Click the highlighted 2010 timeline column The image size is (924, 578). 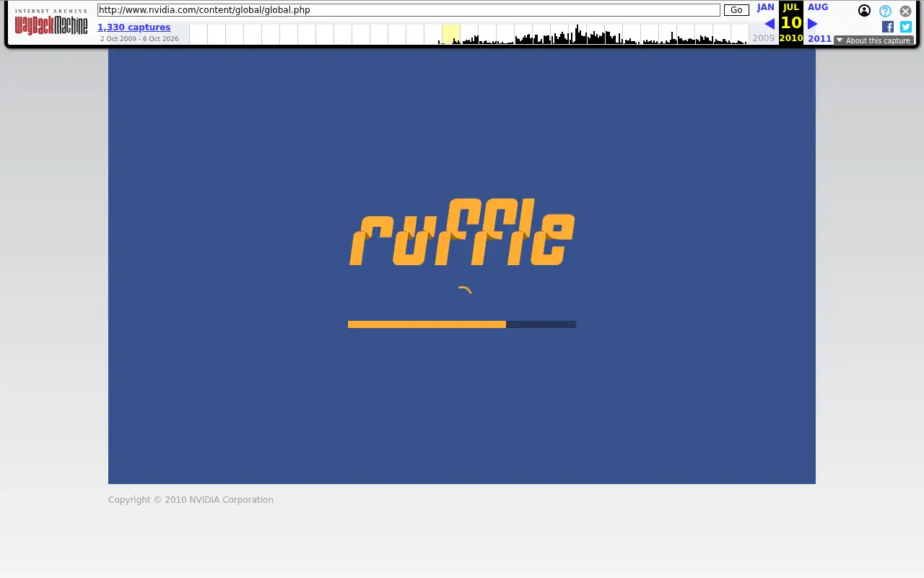tap(451, 34)
